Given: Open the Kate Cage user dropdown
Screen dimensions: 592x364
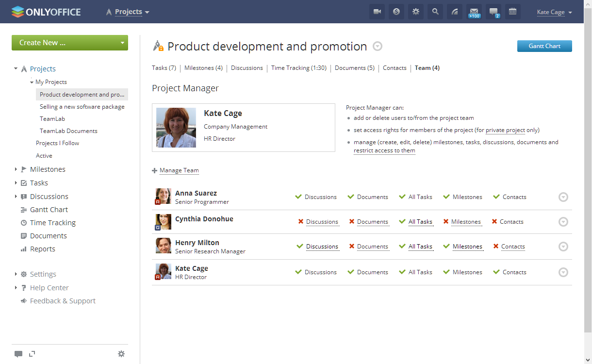Looking at the screenshot, I should pos(554,12).
